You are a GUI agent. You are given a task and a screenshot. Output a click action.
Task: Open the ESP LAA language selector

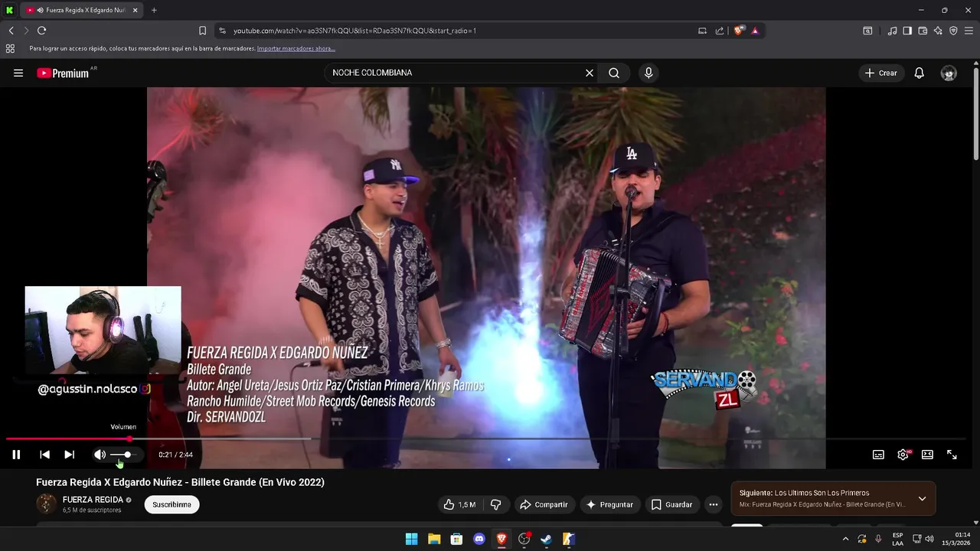pos(897,539)
